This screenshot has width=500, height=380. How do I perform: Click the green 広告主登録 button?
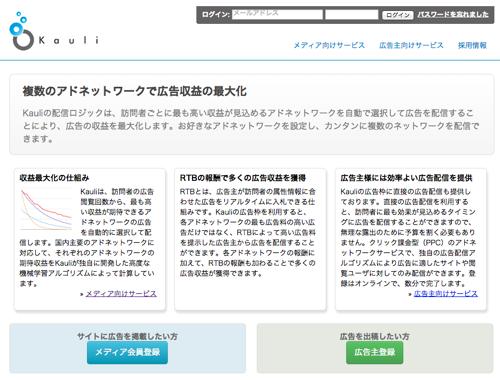click(374, 352)
